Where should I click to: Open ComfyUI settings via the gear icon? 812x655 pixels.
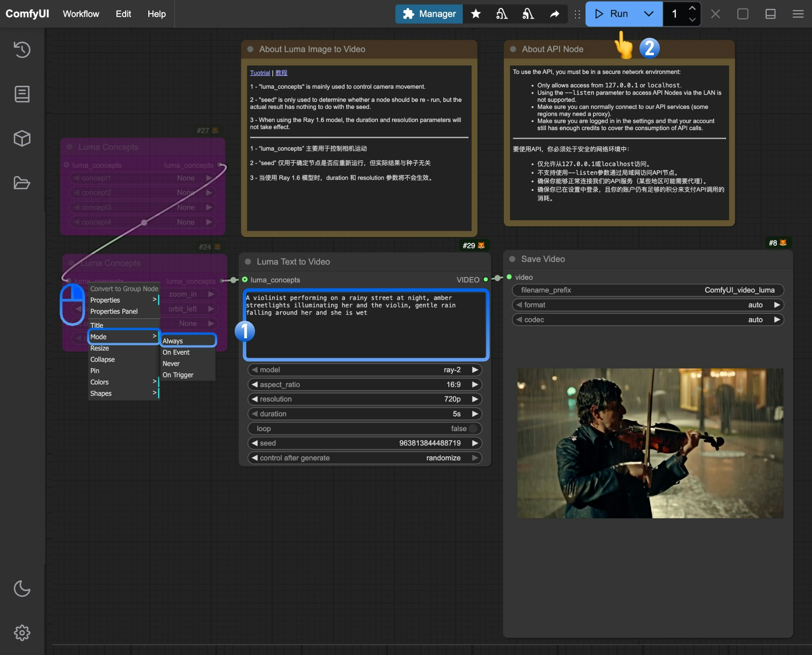tap(22, 633)
